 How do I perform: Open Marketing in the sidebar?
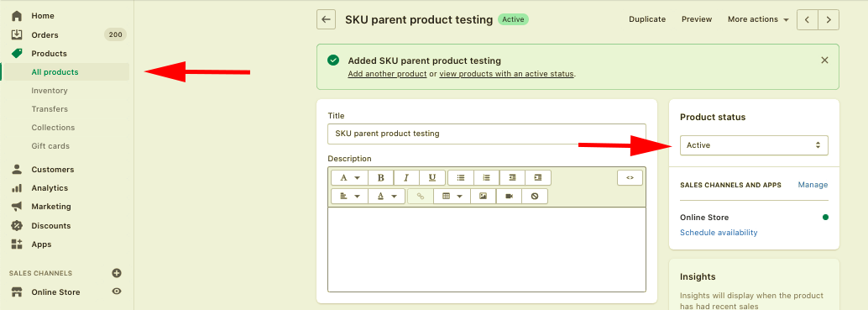pos(51,207)
